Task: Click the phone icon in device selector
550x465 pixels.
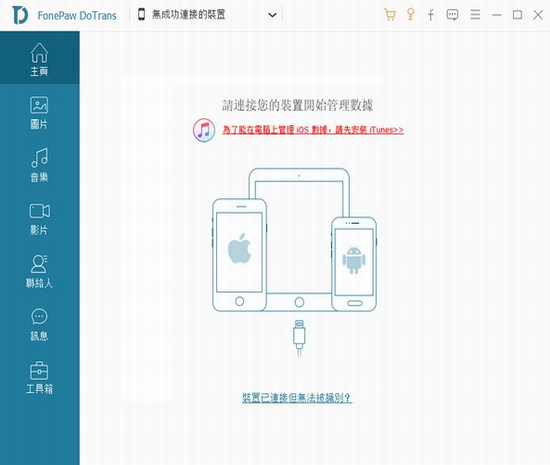Action: (141, 15)
